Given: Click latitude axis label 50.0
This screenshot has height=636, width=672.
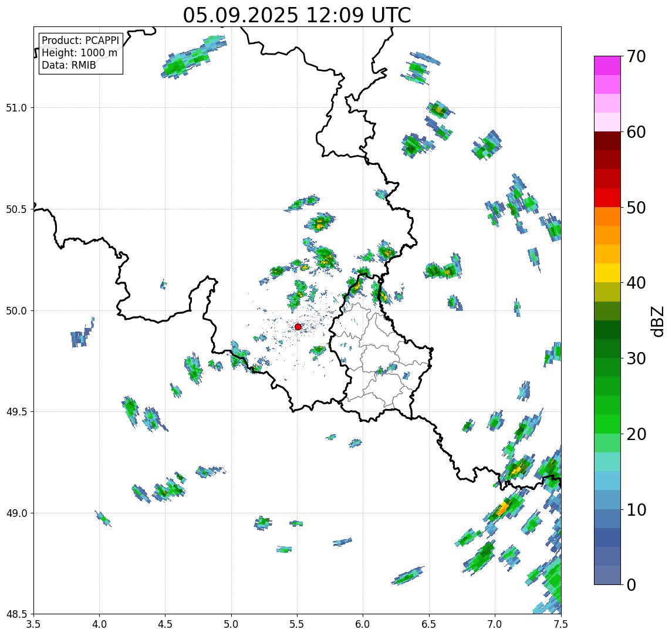Looking at the screenshot, I should tap(16, 311).
